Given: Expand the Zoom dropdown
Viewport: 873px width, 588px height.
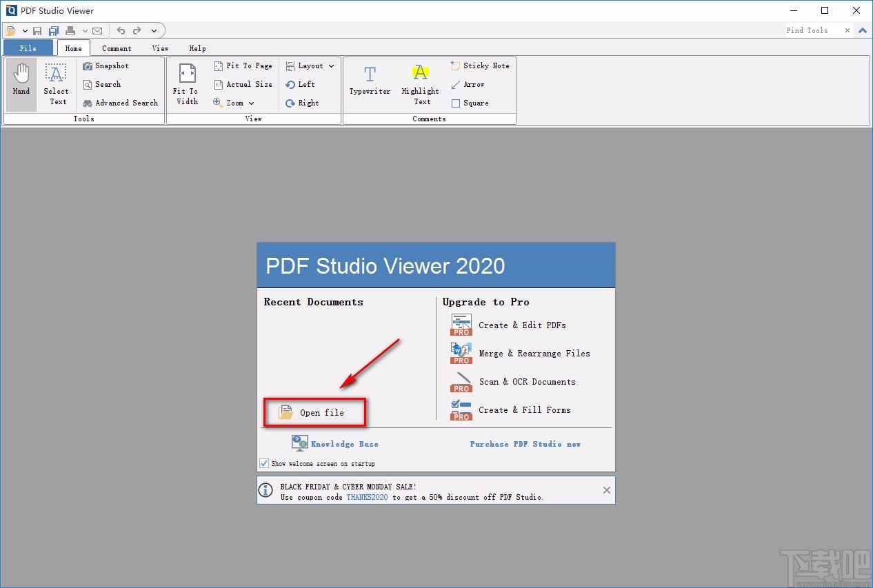Looking at the screenshot, I should tap(234, 103).
